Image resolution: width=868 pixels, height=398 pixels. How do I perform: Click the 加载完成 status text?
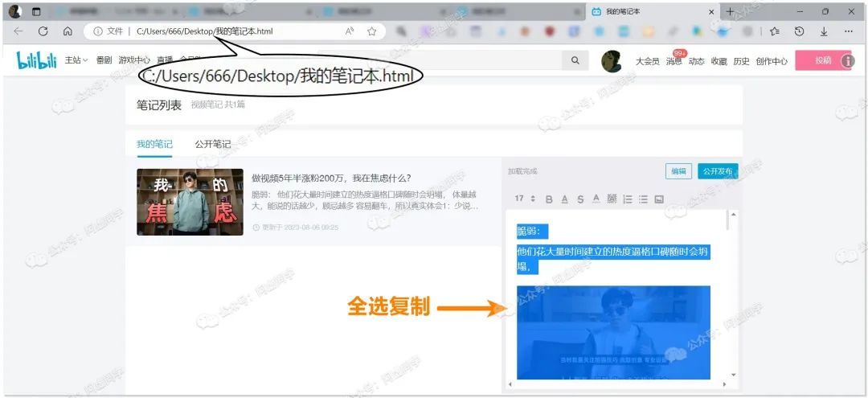[522, 171]
